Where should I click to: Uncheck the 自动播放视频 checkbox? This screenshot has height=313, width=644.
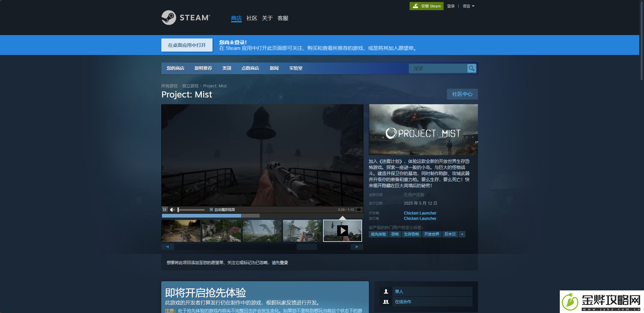[x=211, y=209]
